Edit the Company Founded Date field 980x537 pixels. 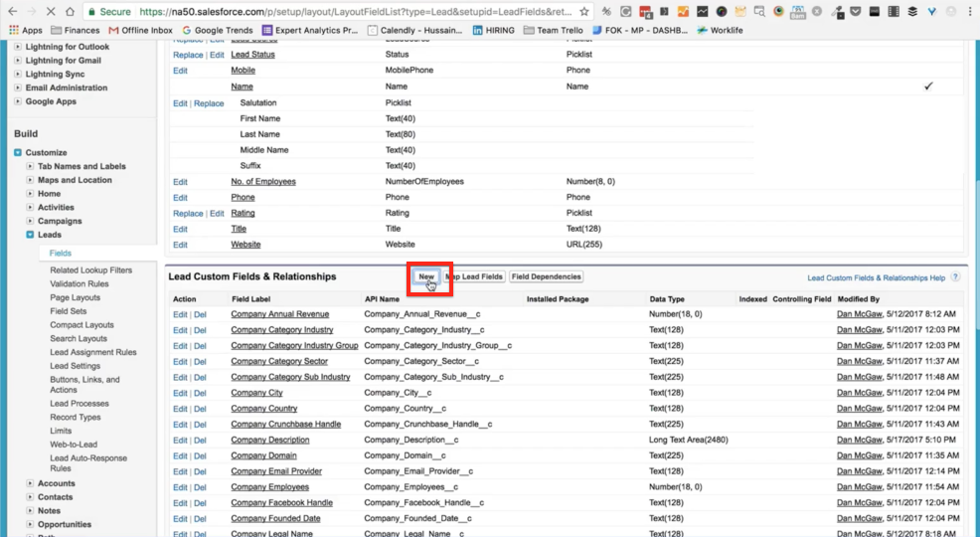point(180,519)
